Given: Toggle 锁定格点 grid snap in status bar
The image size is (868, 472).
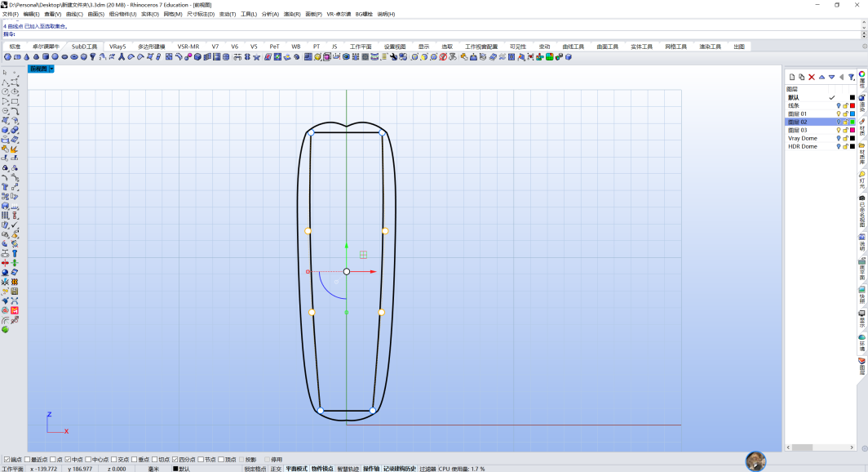Looking at the screenshot, I should tap(255, 469).
